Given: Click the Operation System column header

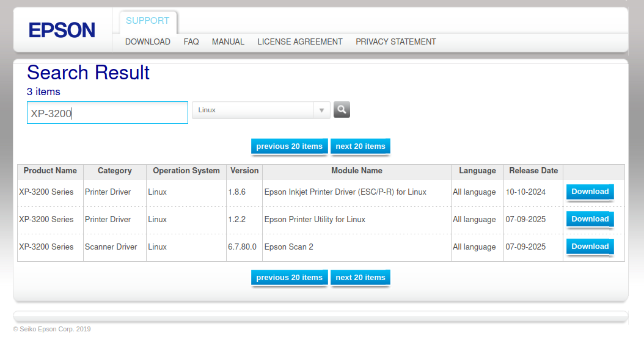Looking at the screenshot, I should tap(186, 170).
